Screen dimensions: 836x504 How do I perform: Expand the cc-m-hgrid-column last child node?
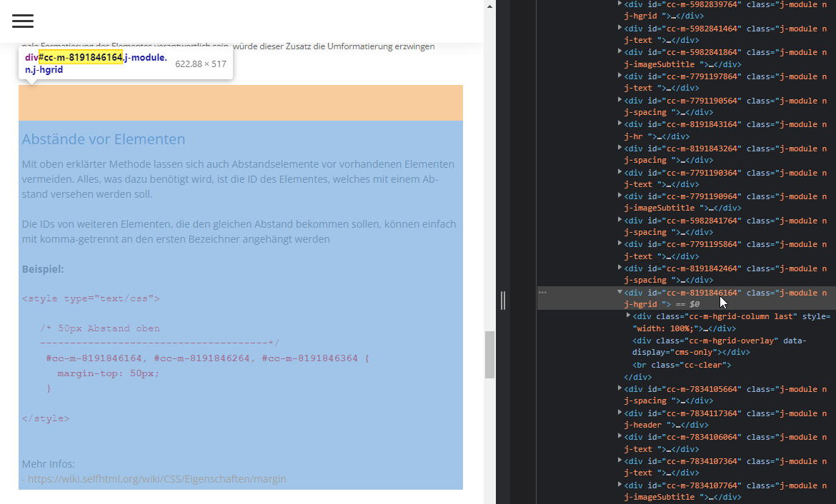pos(627,316)
